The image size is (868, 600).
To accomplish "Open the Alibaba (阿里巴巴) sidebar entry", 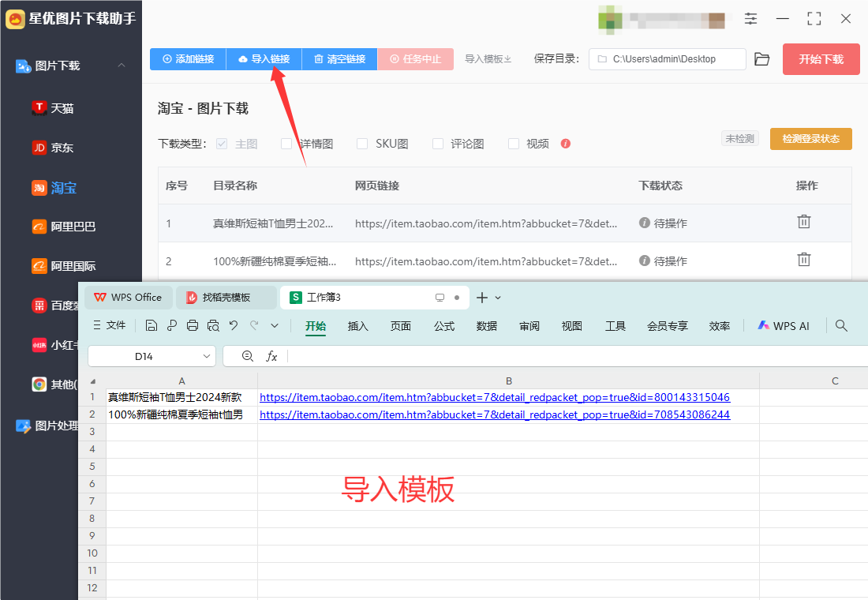I will pos(64,227).
